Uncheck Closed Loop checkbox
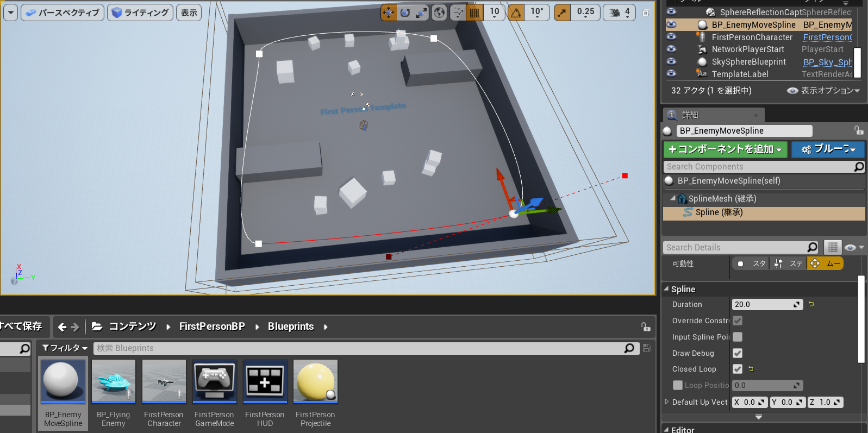The width and height of the screenshot is (868, 433). (738, 369)
